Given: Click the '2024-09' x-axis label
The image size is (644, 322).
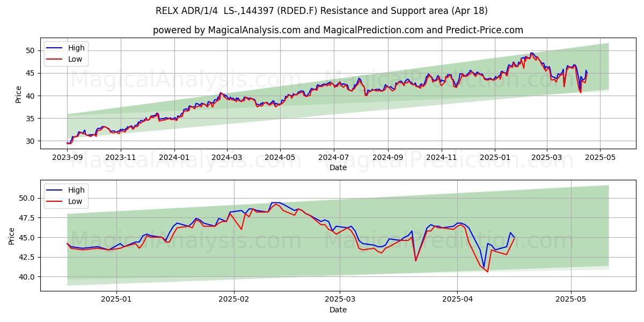Looking at the screenshot, I should point(387,158).
